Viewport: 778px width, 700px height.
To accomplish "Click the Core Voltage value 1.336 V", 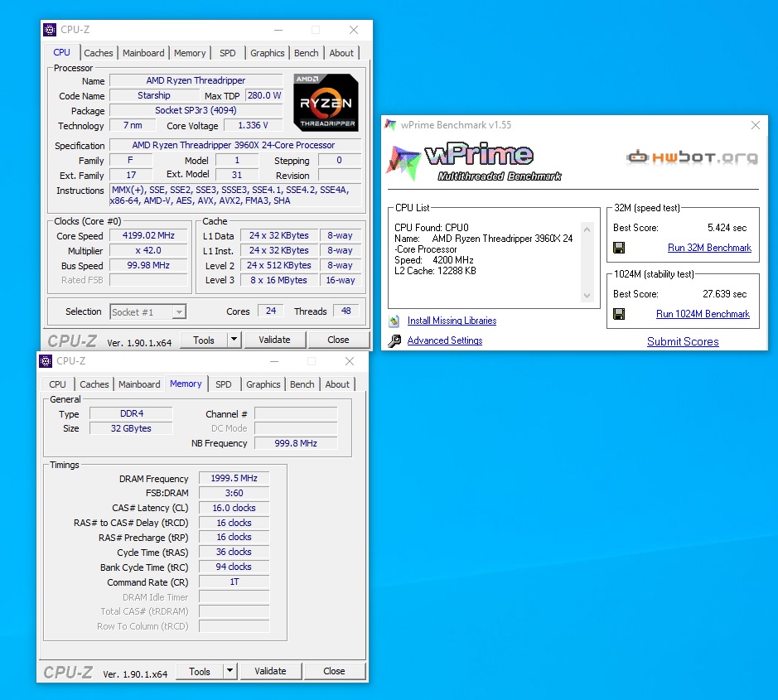I will (253, 126).
